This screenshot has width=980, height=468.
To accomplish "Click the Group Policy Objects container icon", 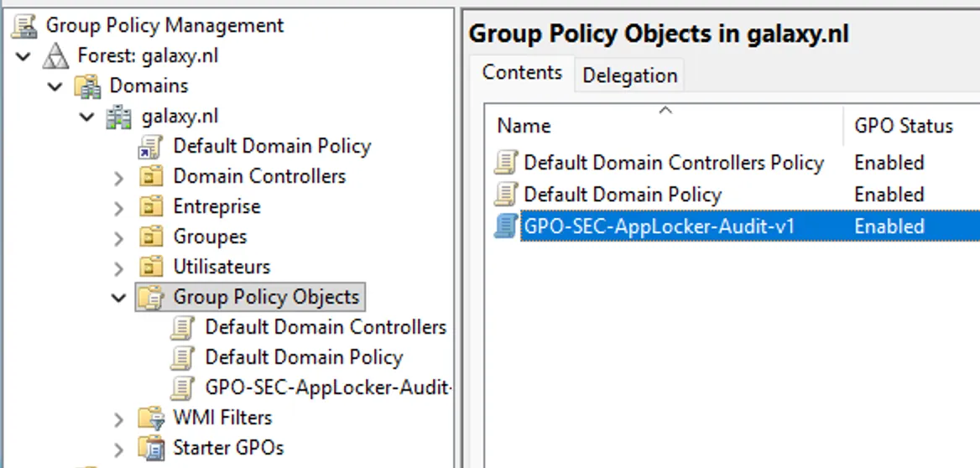I will [151, 298].
